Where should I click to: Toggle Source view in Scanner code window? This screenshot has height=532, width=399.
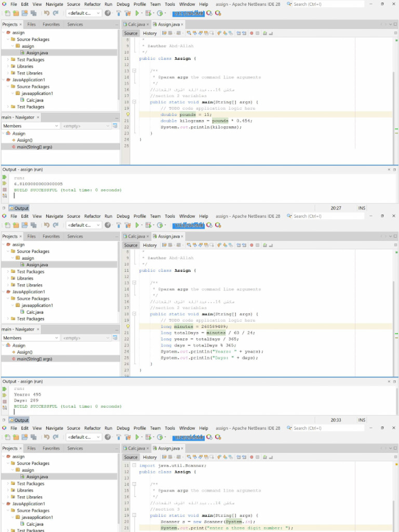click(130, 457)
